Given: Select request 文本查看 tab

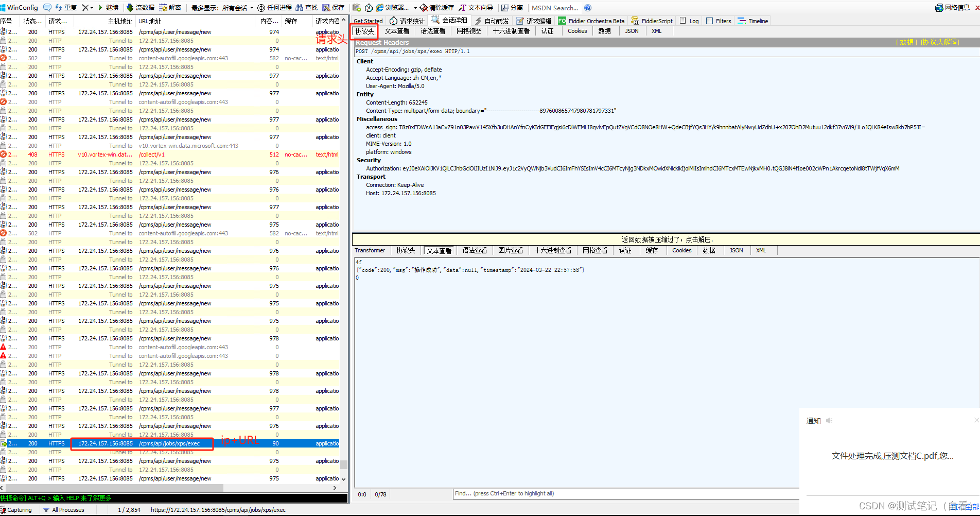Looking at the screenshot, I should click(x=397, y=31).
